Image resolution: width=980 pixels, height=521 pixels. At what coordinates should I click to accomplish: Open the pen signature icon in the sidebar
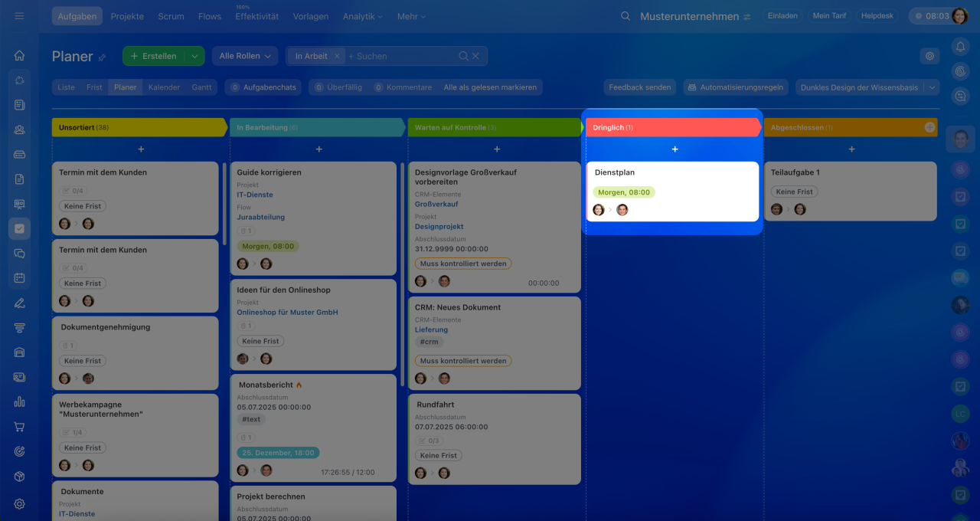click(19, 303)
